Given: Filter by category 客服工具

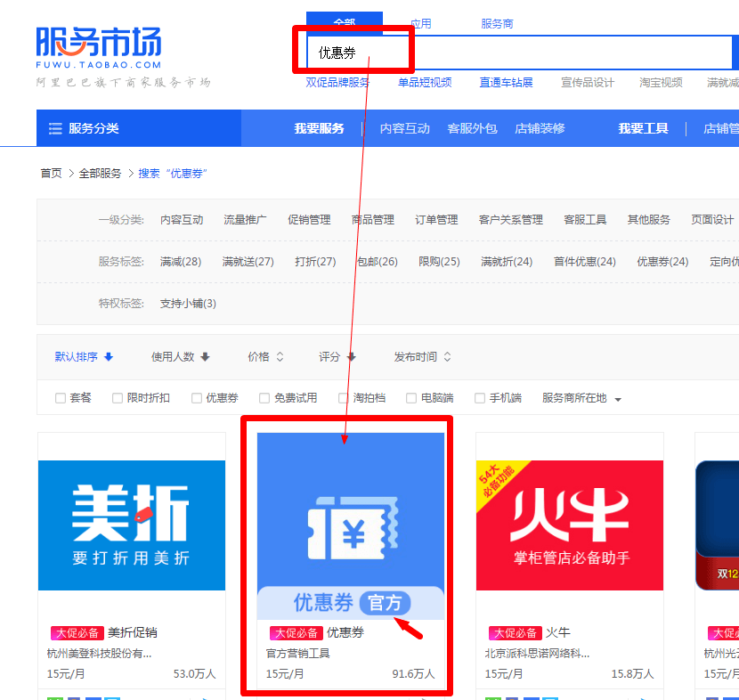Looking at the screenshot, I should click(585, 220).
